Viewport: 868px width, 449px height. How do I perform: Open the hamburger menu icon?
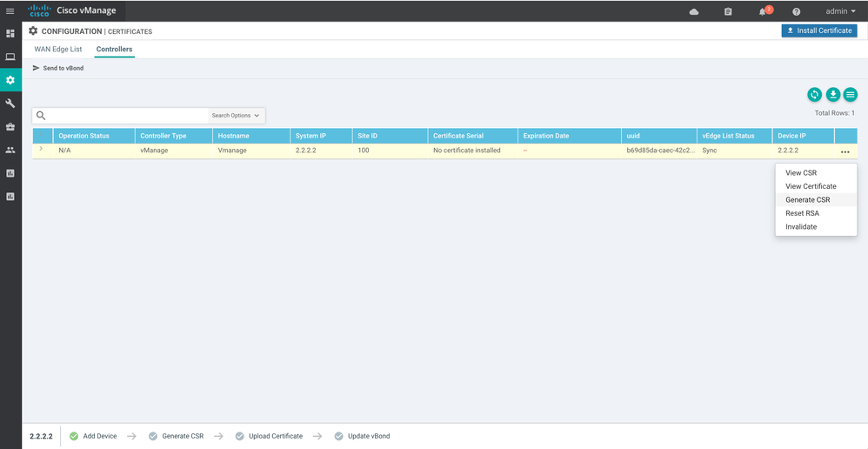point(10,11)
